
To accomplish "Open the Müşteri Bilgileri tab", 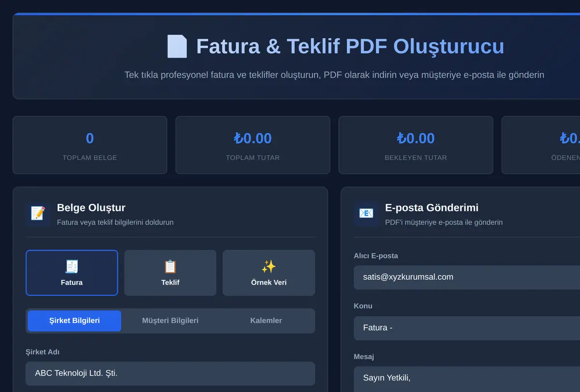I will coord(170,321).
